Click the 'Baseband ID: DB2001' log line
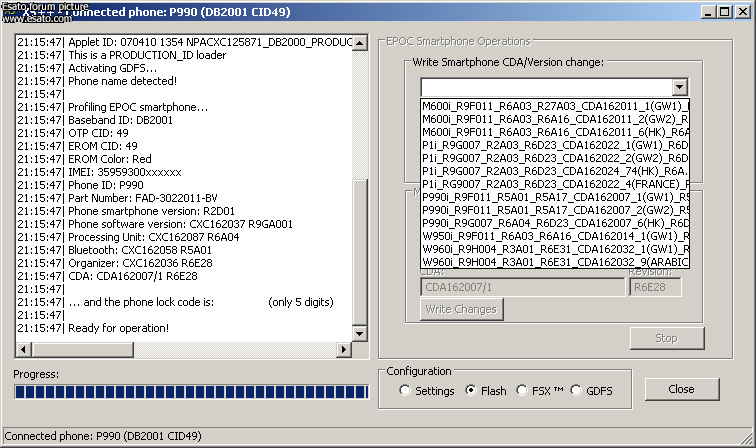The height and width of the screenshot is (448, 756). point(95,120)
